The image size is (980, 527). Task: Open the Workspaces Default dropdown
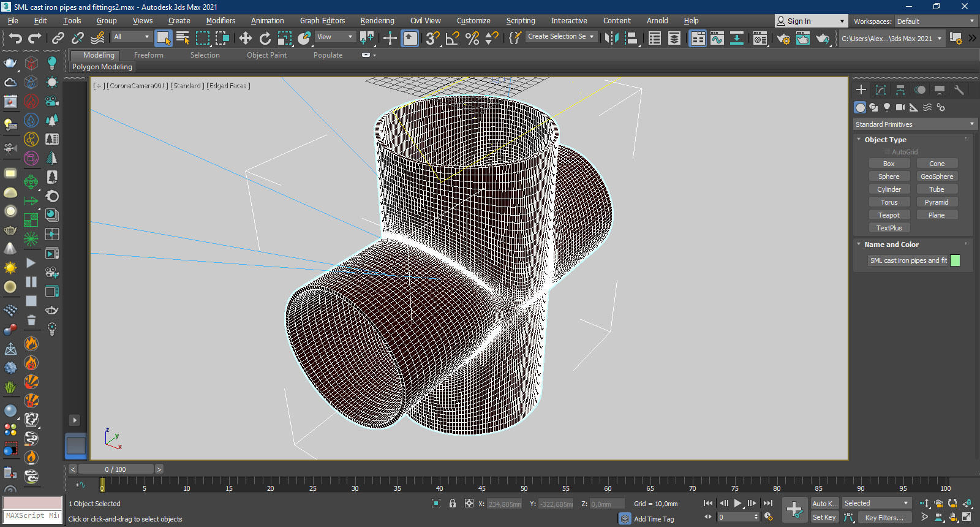tap(935, 21)
